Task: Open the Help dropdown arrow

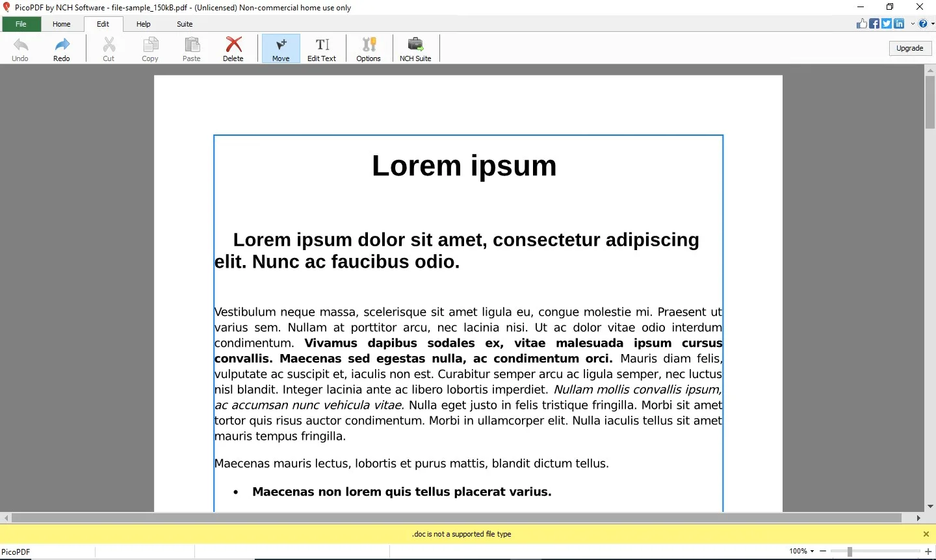Action: coord(933,23)
